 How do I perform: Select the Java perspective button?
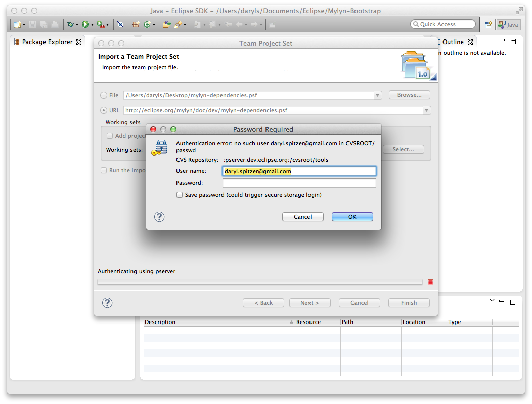(x=509, y=25)
